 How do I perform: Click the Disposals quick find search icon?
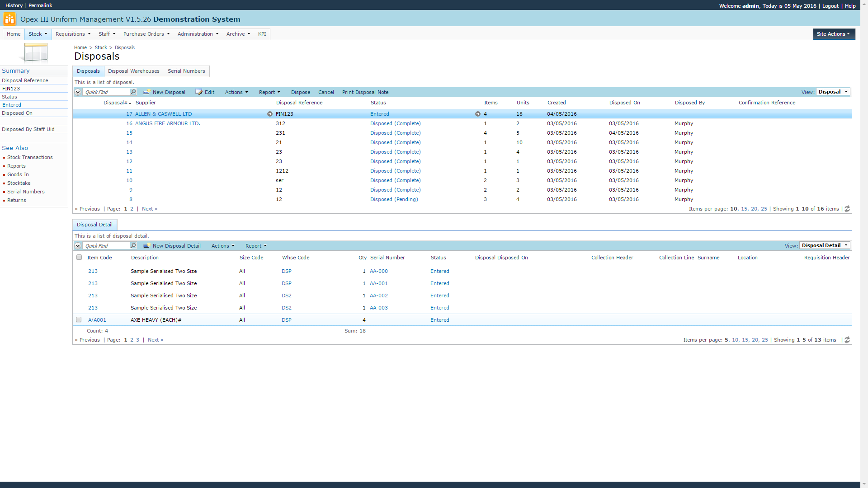133,92
